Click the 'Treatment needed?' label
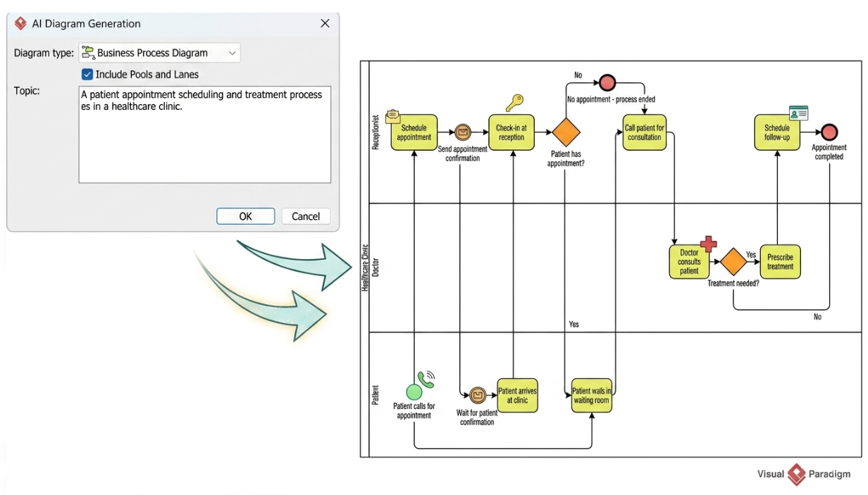This screenshot has height=495, width=868. coord(733,283)
